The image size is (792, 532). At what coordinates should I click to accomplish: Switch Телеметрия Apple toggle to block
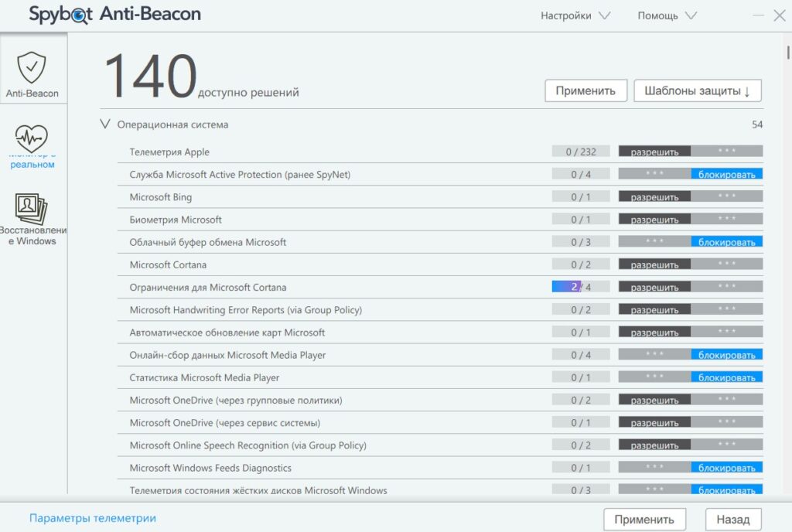click(727, 151)
